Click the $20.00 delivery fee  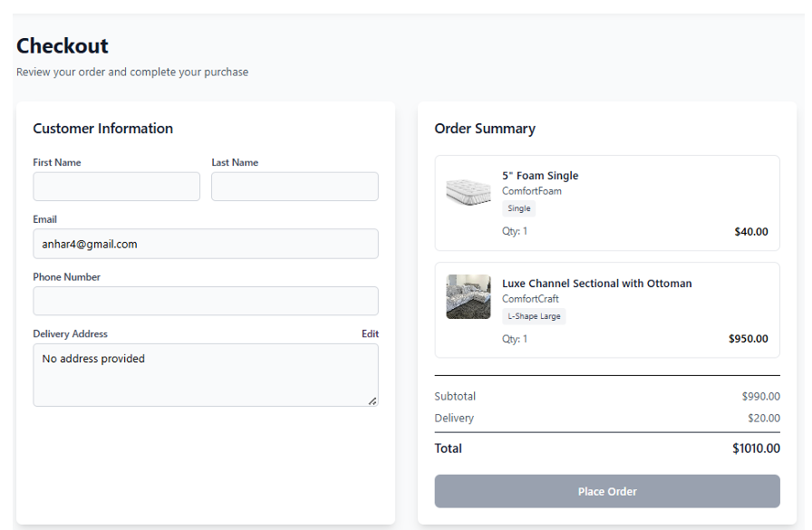[x=763, y=419]
